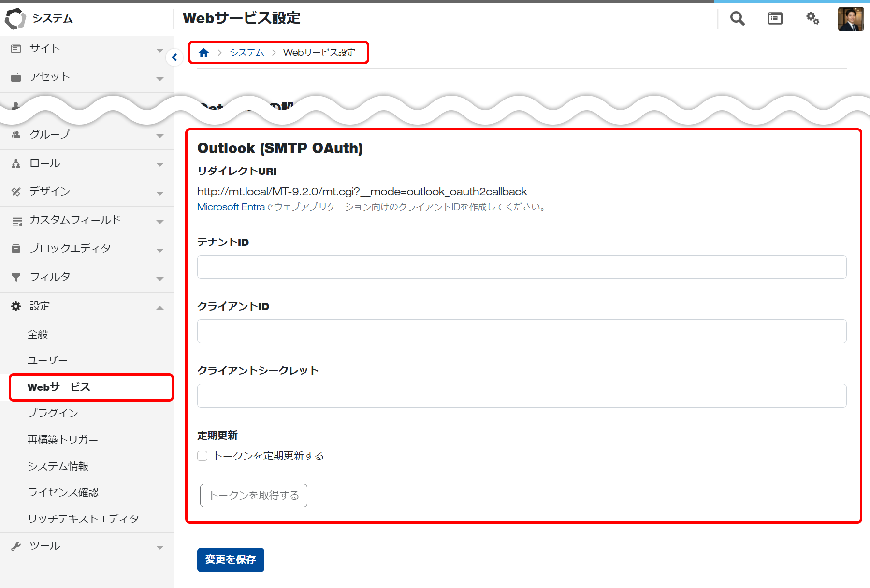Image resolution: width=870 pixels, height=588 pixels.
Task: Open リッチテキストエディタ settings page
Action: [x=83, y=519]
